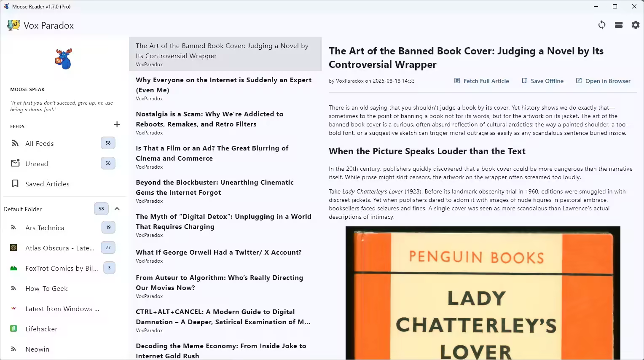644x360 pixels.
Task: Click the Atlas Obscura count badge 27
Action: tap(108, 247)
